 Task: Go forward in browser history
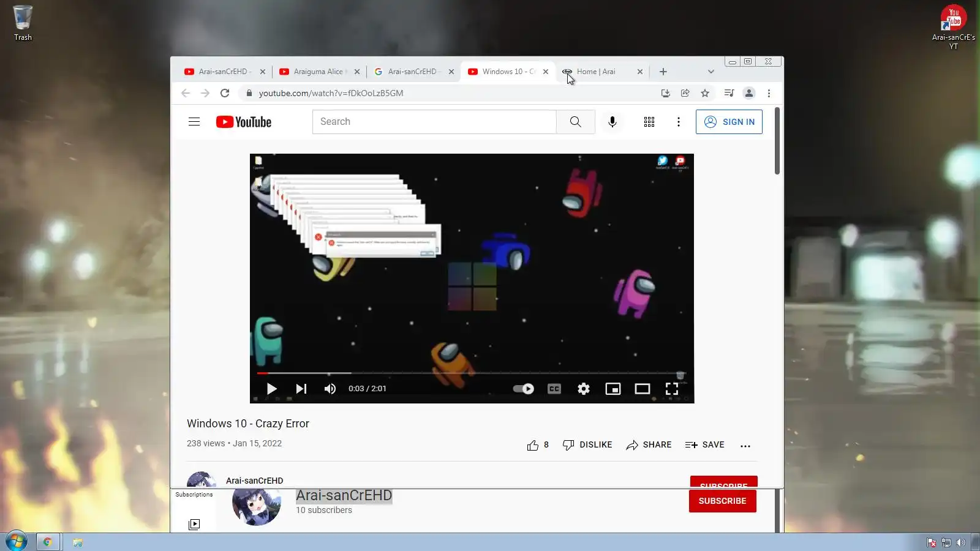coord(205,93)
